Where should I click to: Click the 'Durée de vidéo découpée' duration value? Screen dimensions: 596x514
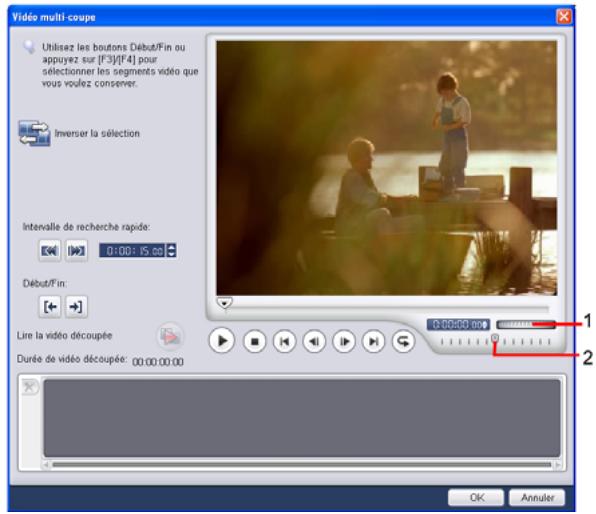(158, 362)
